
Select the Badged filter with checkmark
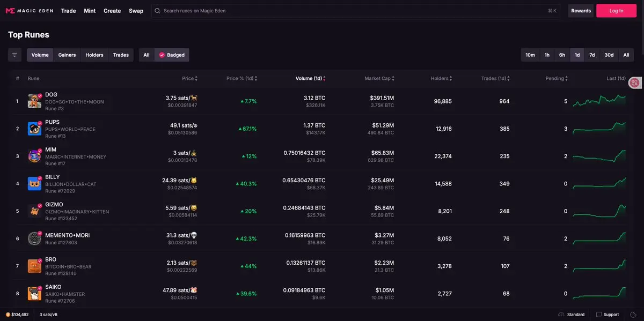[172, 55]
